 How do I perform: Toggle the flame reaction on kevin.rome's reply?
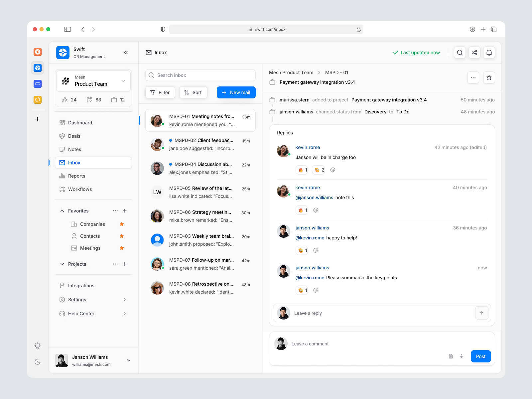coord(302,170)
